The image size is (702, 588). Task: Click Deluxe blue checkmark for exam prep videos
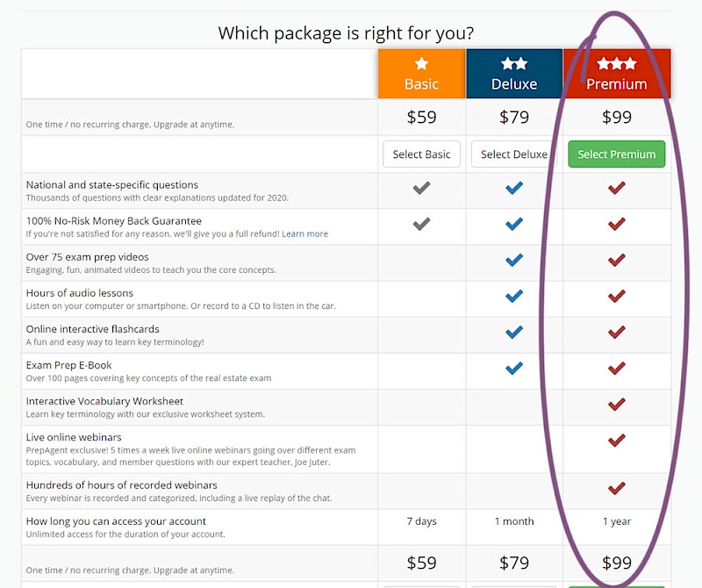(514, 260)
